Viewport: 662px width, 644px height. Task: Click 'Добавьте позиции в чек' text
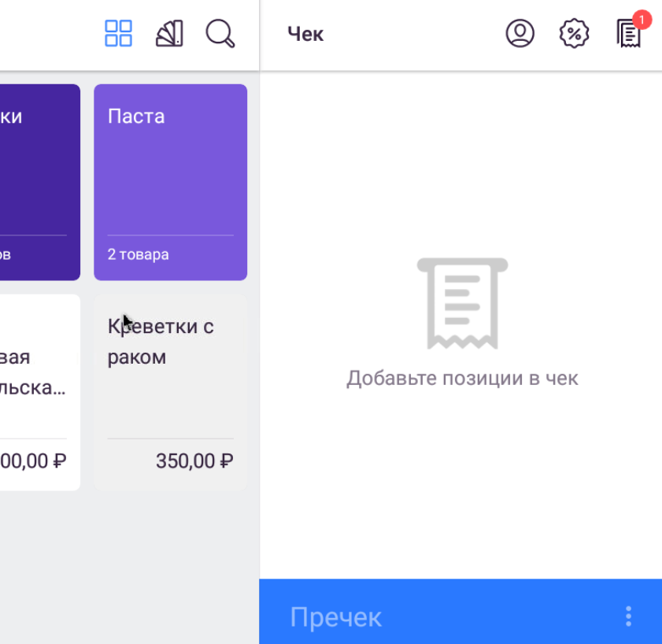[x=462, y=378]
